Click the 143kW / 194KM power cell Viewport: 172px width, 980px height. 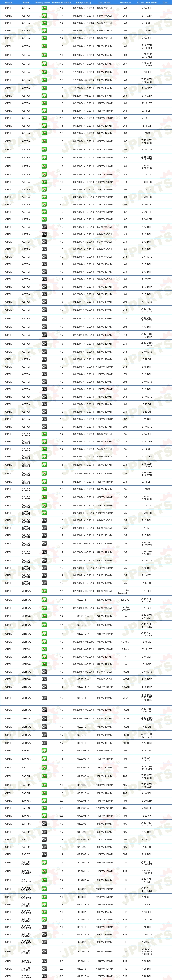[104, 969]
